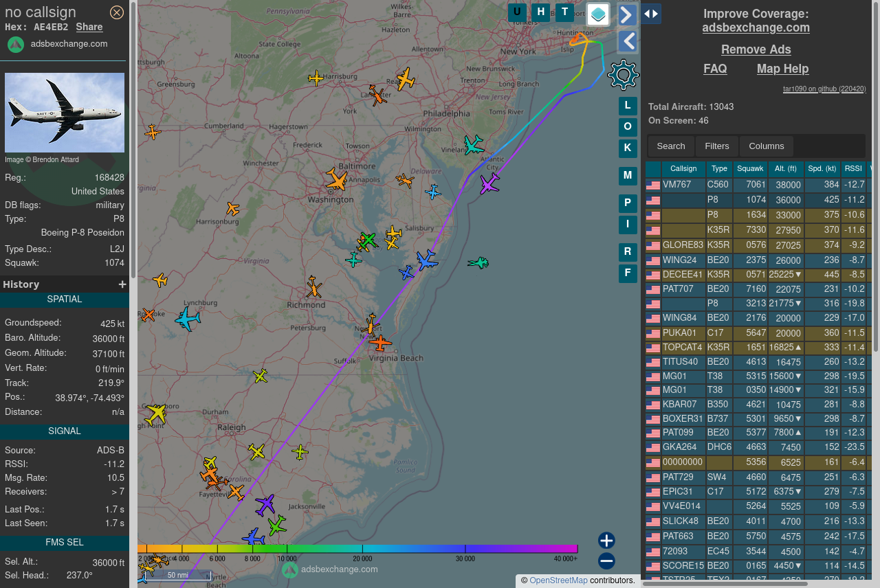Toggle sidebar with the double-arrow button
This screenshot has width=880, height=588.
tap(651, 14)
